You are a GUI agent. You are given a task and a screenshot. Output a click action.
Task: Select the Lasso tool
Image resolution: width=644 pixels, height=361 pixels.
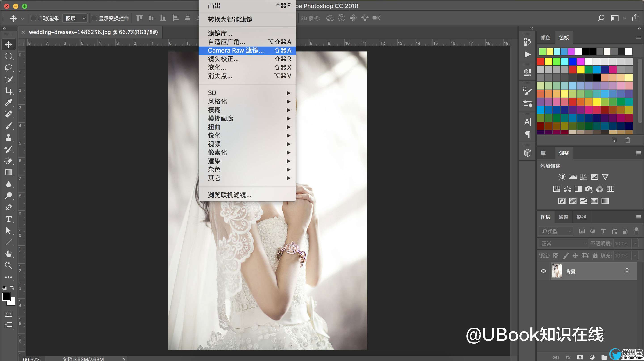tap(8, 68)
